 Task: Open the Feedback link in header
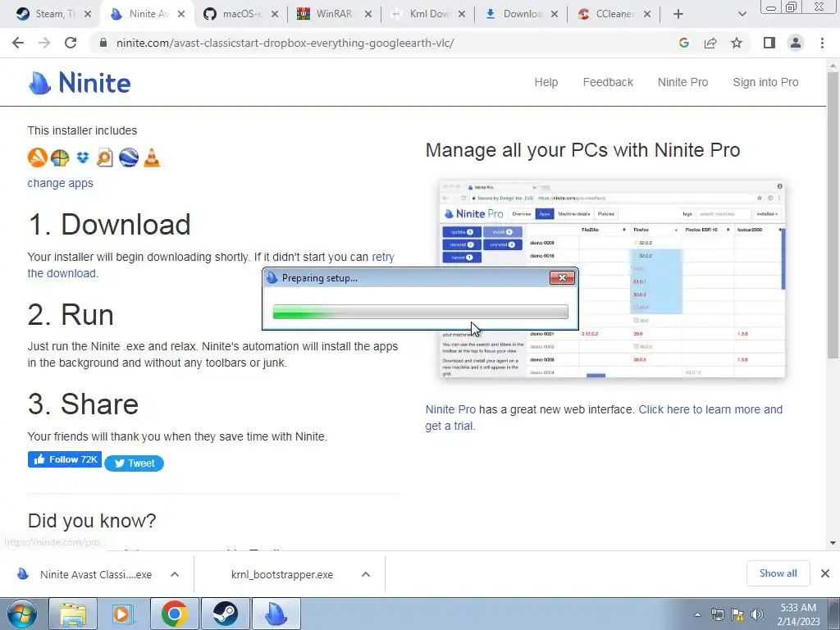click(x=608, y=82)
